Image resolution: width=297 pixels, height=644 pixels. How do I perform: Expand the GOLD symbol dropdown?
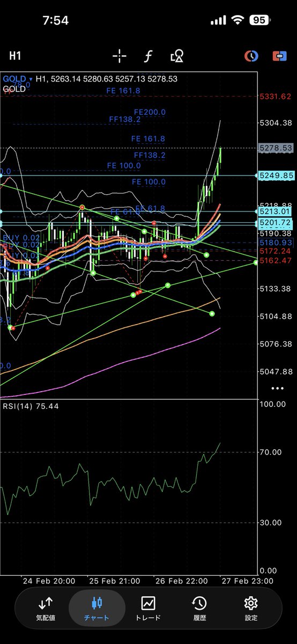coord(17,79)
